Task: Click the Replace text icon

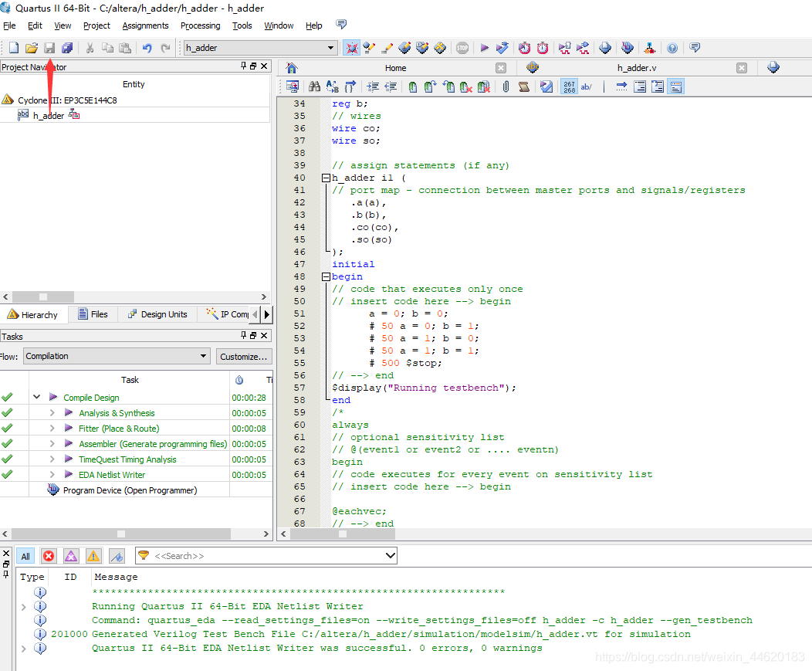Action: (x=333, y=86)
